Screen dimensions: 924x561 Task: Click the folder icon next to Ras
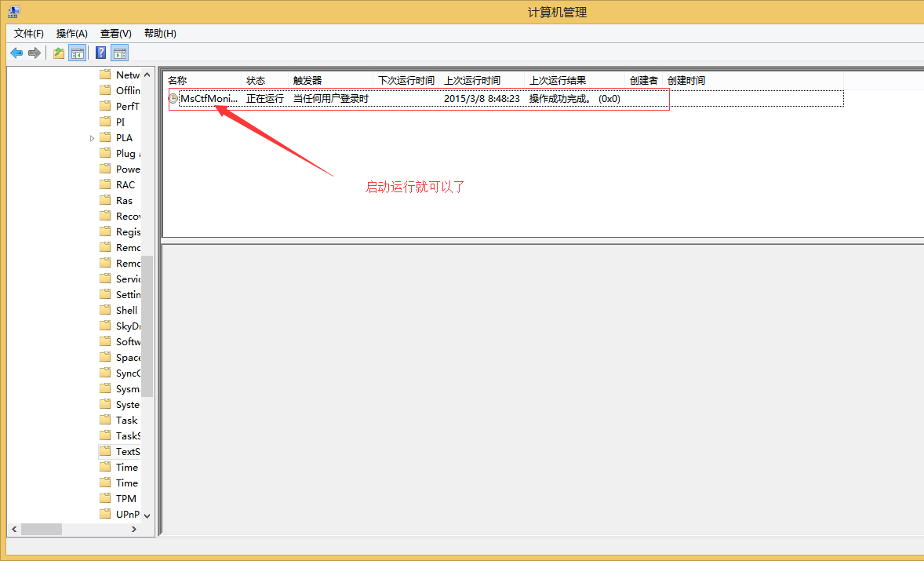pyautogui.click(x=105, y=200)
